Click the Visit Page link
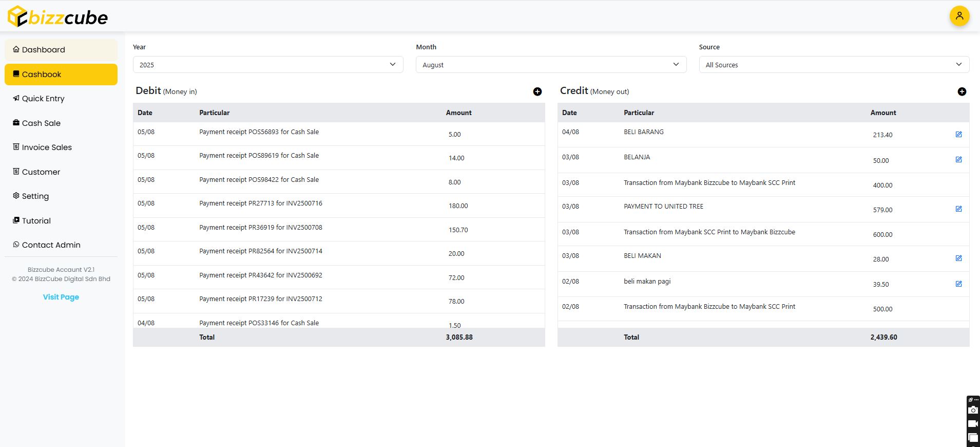Screen dimensions: 980x447 click(61, 297)
